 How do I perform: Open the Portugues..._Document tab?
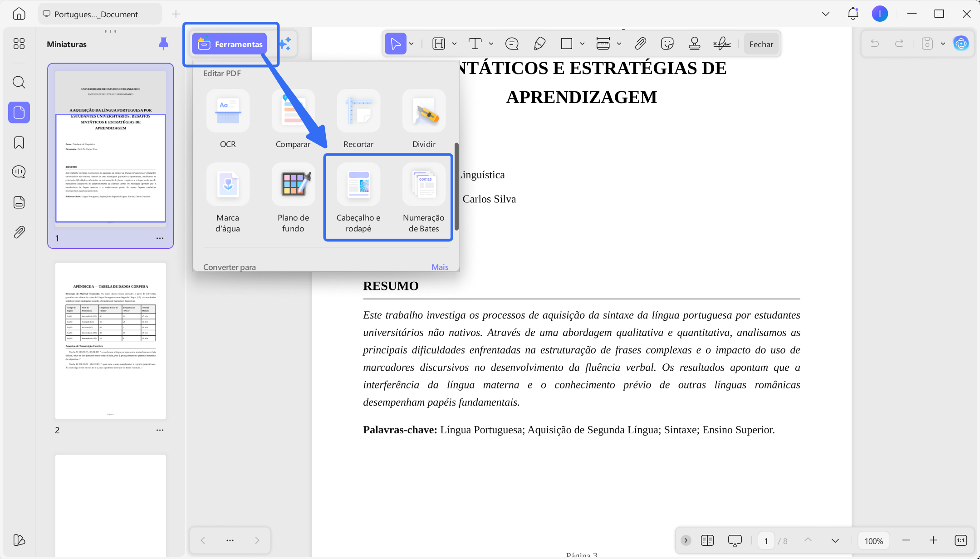[100, 14]
